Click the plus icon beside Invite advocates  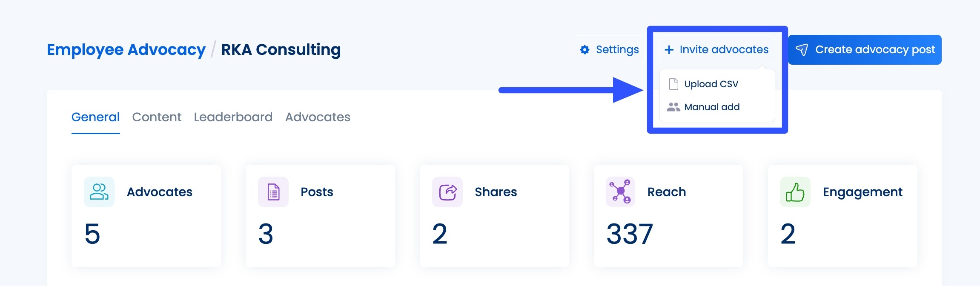(669, 50)
